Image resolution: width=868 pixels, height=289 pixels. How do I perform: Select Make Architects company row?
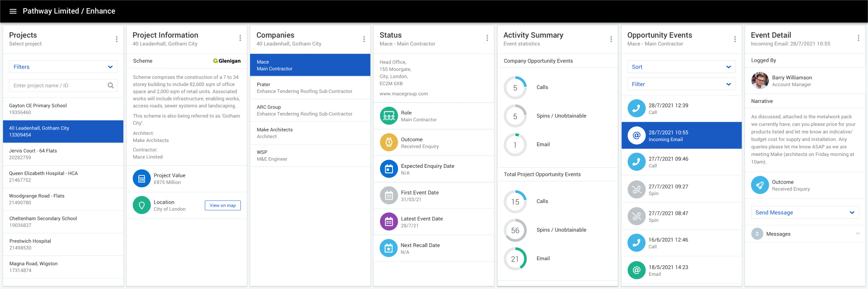coord(310,133)
